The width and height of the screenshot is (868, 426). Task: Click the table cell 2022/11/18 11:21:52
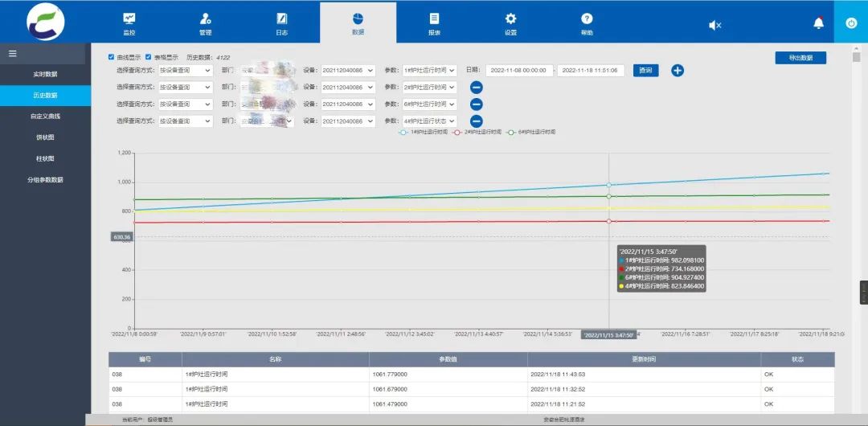(645, 404)
